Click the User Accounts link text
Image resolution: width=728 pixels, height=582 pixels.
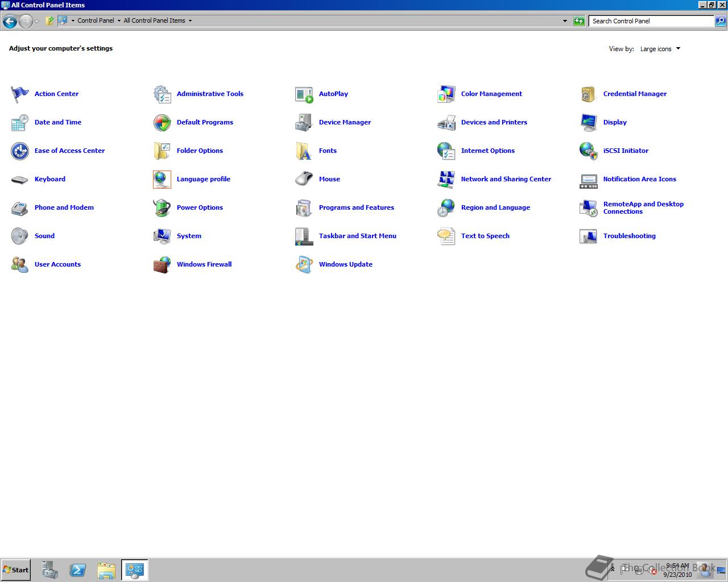click(57, 264)
